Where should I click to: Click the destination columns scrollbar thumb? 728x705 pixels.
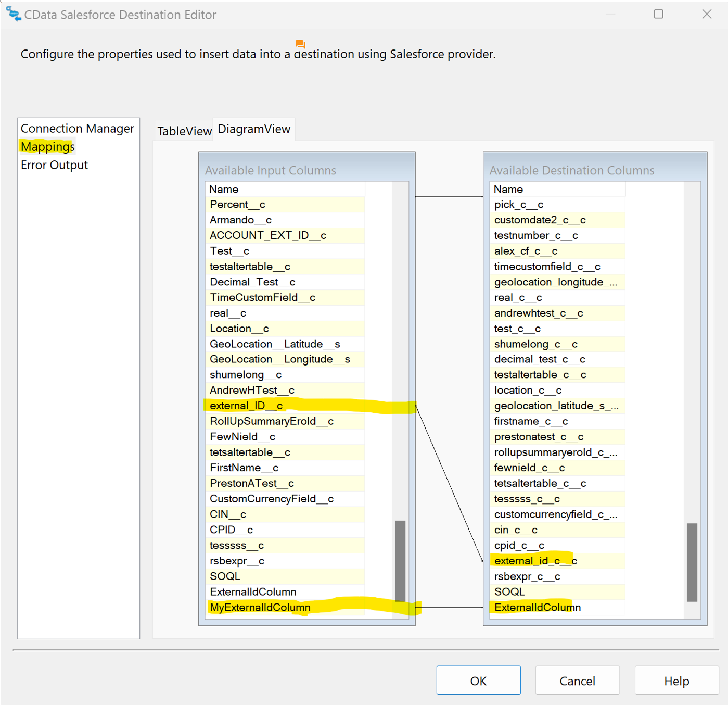click(x=692, y=562)
